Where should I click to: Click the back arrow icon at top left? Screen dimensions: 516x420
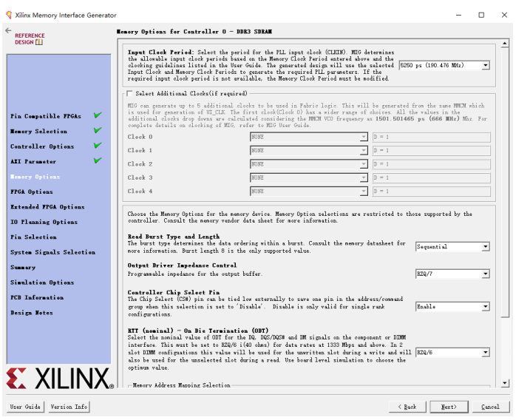[8, 30]
